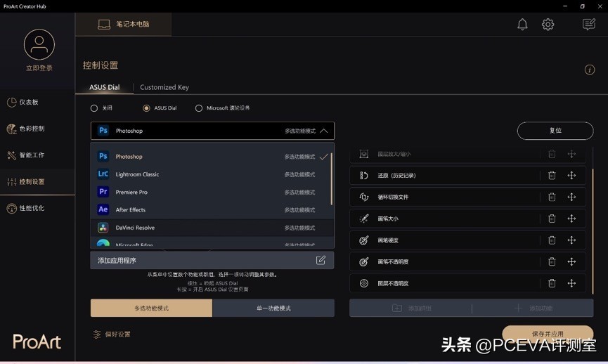This screenshot has height=364, width=608.
Task: Click the move handle for 画笔大小
Action: [x=571, y=219]
